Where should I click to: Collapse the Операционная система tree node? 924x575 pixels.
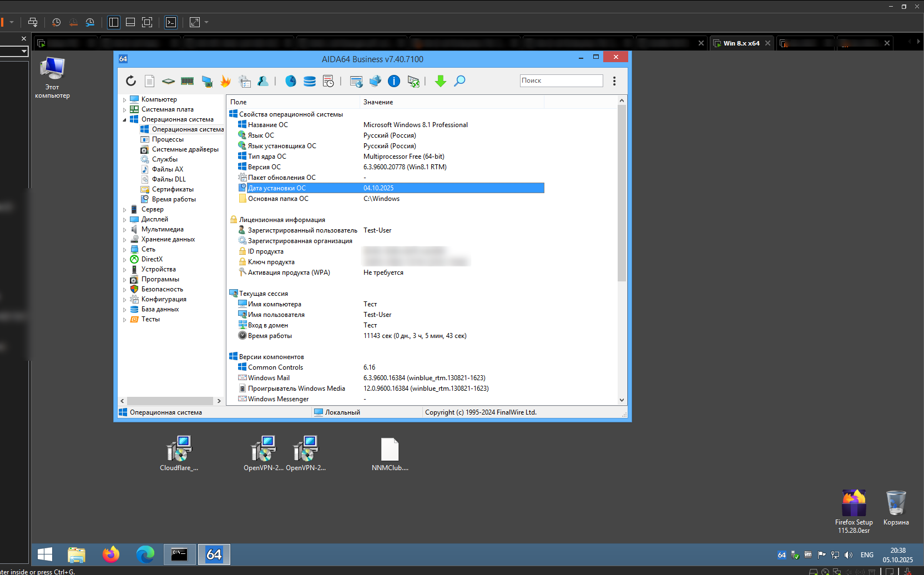124,119
